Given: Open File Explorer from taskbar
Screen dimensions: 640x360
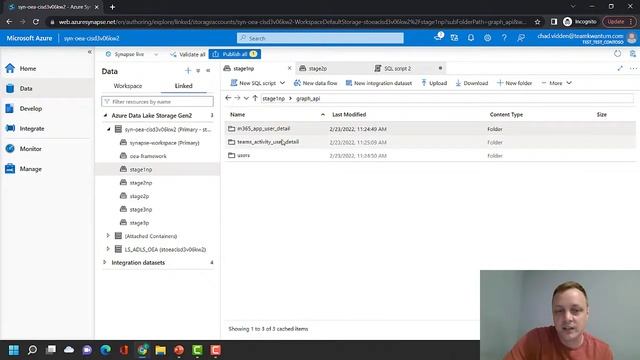Looking at the screenshot, I should pyautogui.click(x=160, y=350).
